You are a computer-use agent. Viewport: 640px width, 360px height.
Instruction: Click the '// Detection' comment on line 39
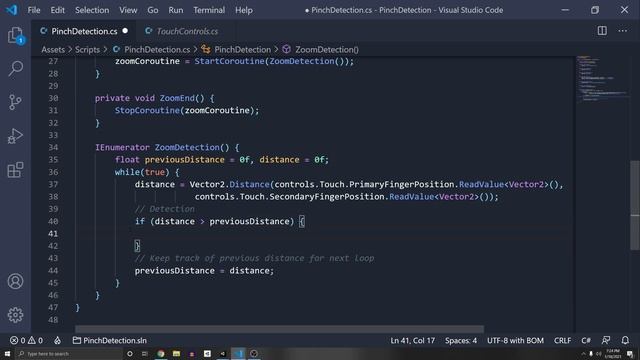[165, 209]
